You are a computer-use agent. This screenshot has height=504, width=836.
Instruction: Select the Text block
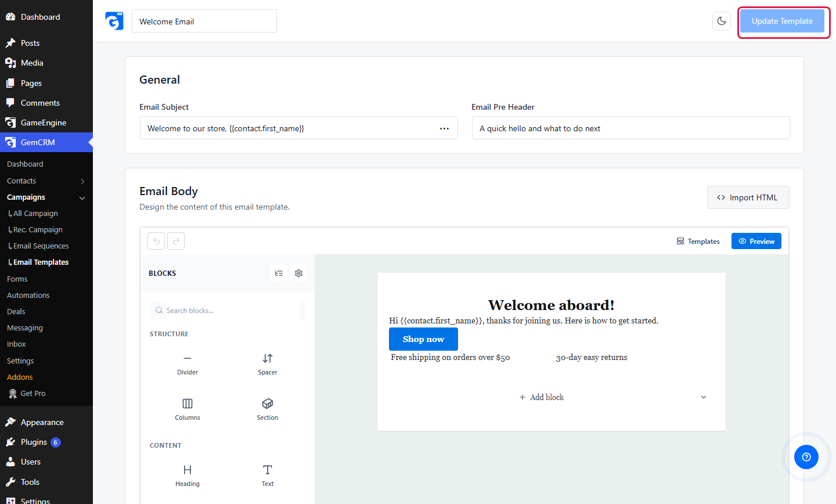coord(268,476)
